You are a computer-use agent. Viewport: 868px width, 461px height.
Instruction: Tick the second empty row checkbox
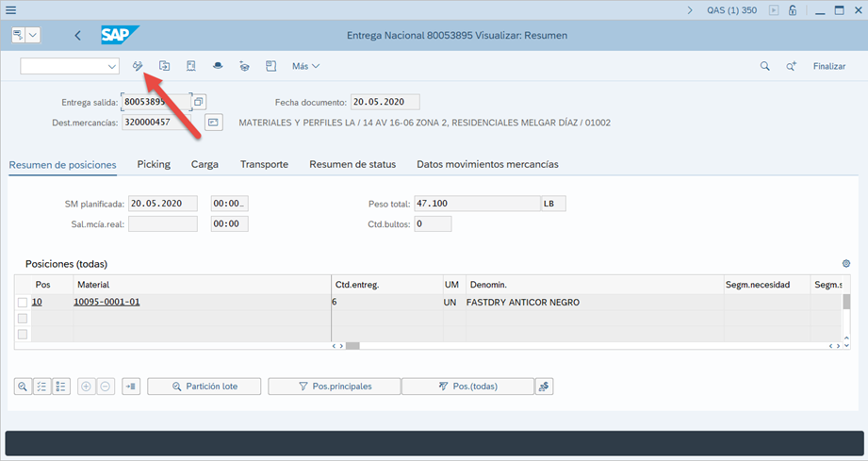pyautogui.click(x=23, y=319)
